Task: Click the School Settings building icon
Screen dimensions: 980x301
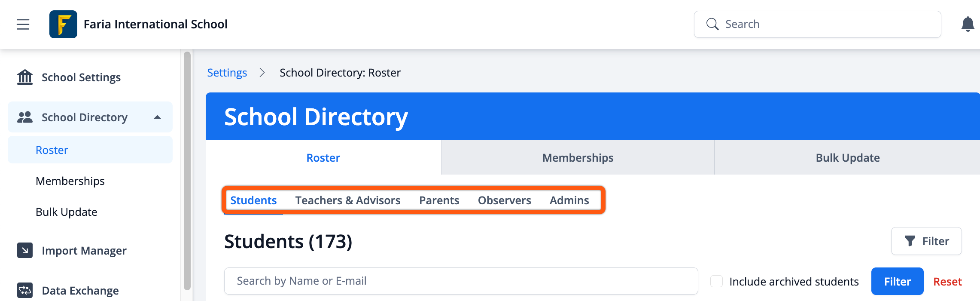Action: tap(25, 77)
